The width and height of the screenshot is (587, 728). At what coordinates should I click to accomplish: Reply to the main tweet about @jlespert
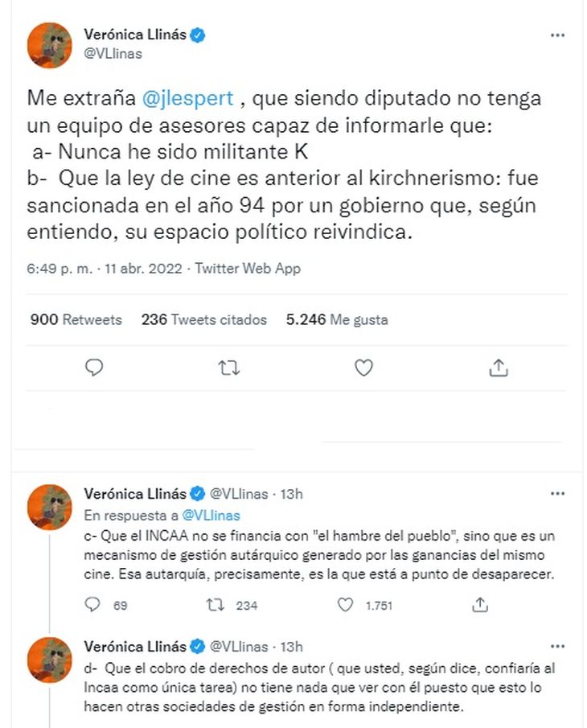[x=94, y=368]
